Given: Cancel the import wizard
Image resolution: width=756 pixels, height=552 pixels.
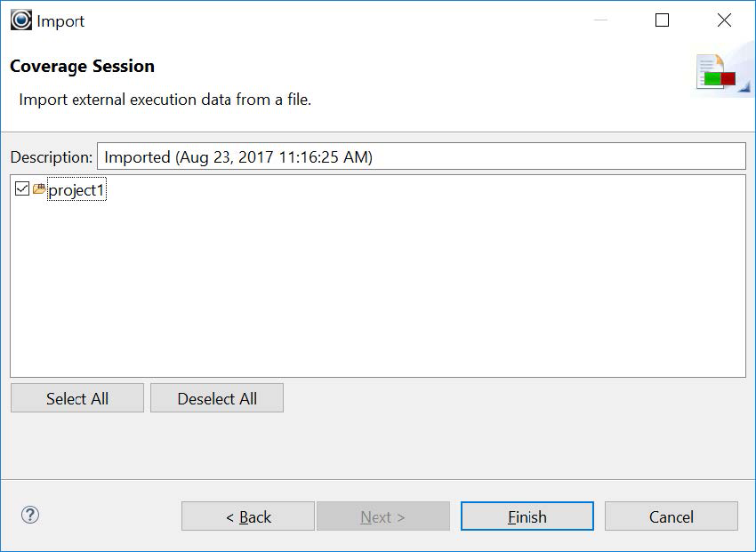Looking at the screenshot, I should pyautogui.click(x=671, y=516).
